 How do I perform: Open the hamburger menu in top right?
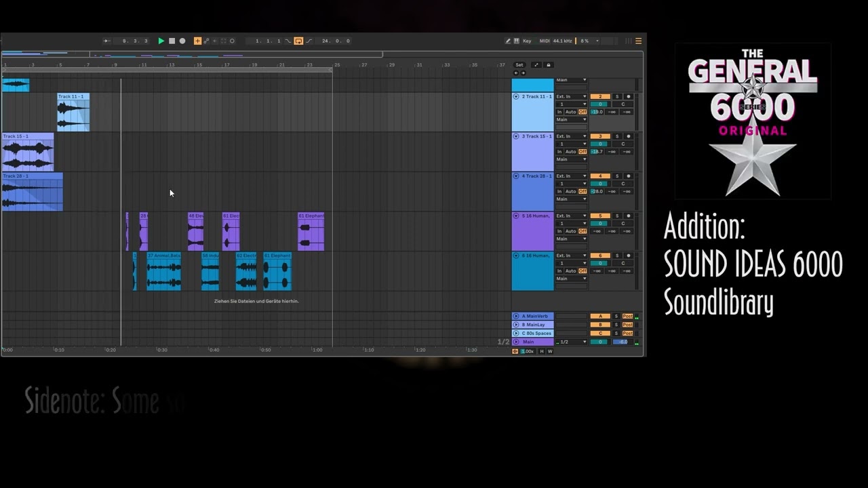click(x=638, y=41)
